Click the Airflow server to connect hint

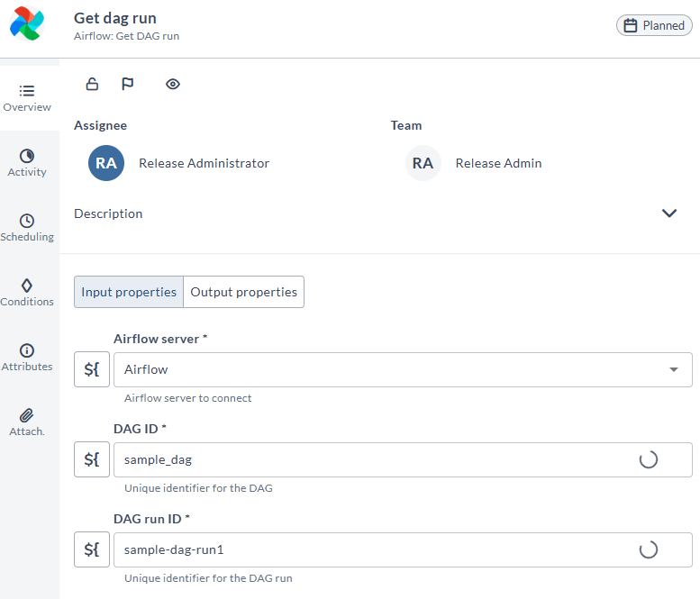(187, 398)
